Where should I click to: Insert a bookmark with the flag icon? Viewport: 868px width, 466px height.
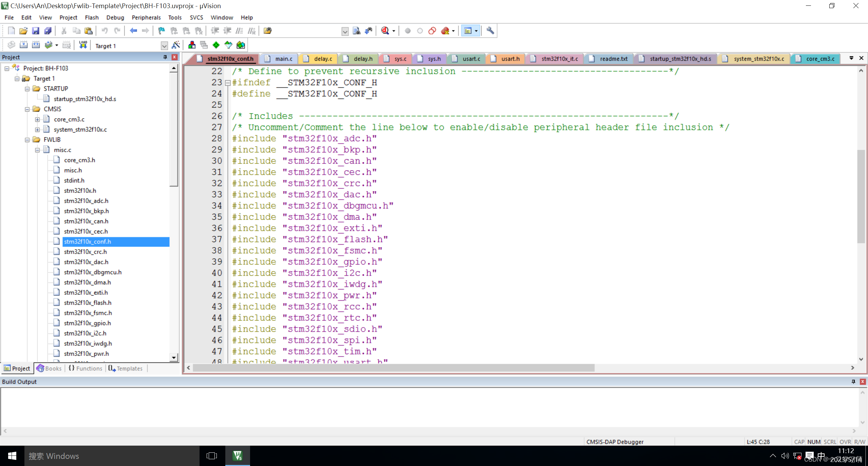pyautogui.click(x=161, y=31)
